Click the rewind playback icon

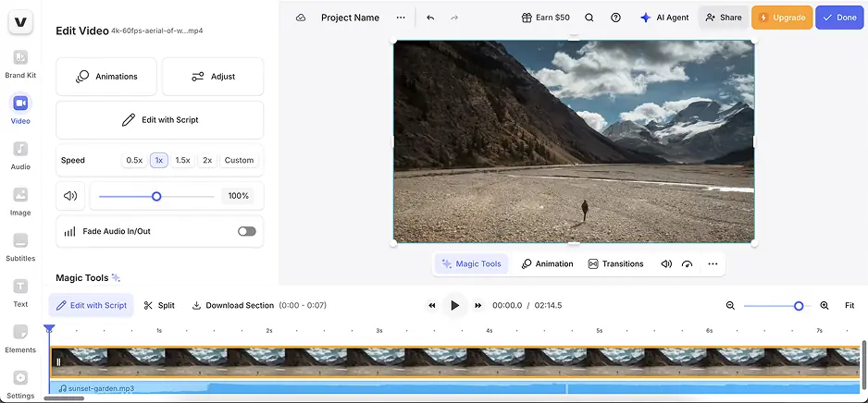click(431, 305)
